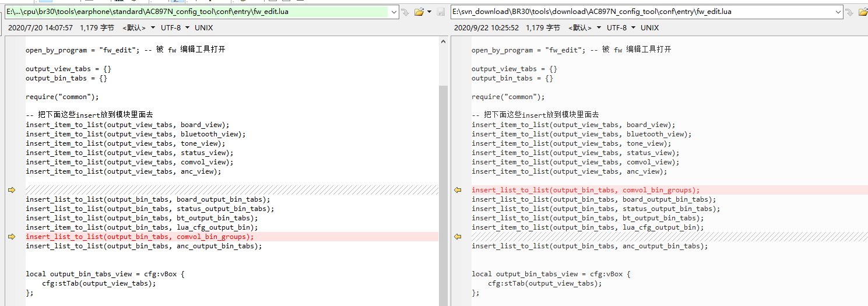Viewport: 868px width, 306px height.
Task: Open the right pane <默认> format dropdown
Action: [x=585, y=27]
